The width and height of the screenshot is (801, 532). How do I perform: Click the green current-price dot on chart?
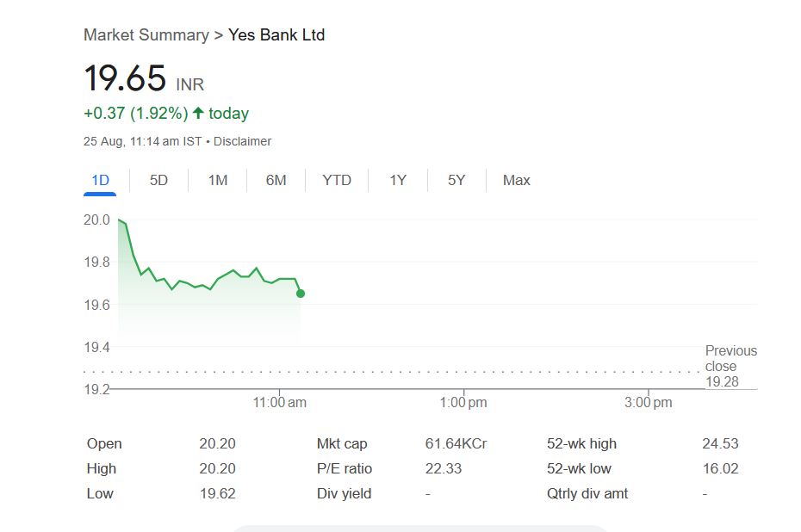[301, 294]
